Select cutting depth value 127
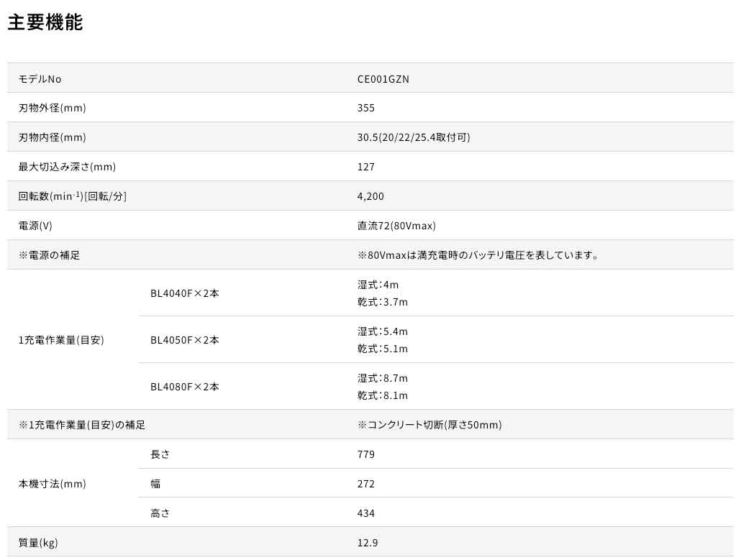This screenshot has height=560, width=741. [x=365, y=167]
